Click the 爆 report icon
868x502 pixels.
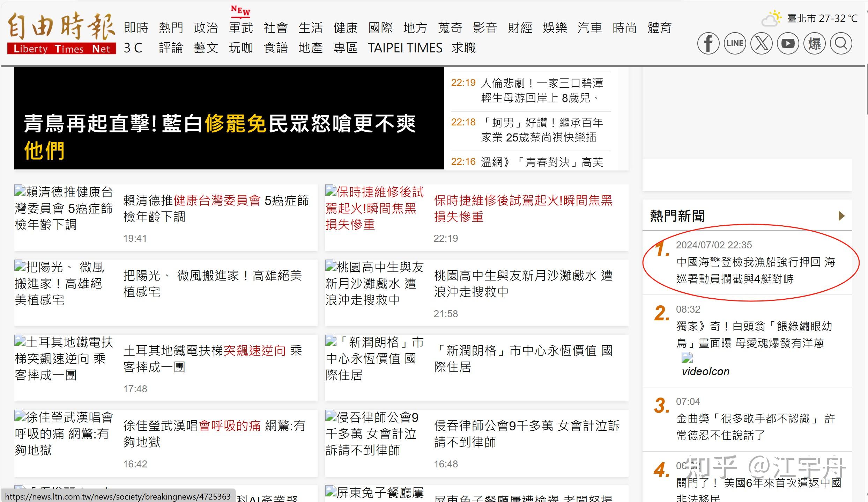[814, 43]
